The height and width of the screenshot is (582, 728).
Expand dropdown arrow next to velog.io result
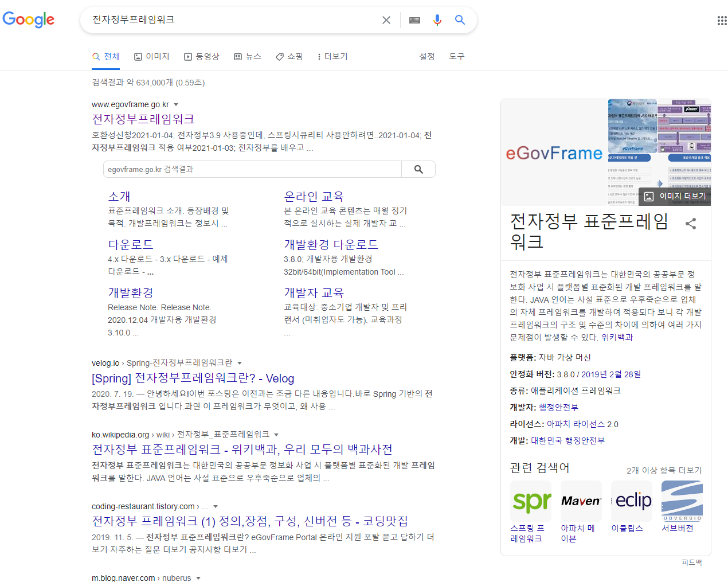pos(240,363)
